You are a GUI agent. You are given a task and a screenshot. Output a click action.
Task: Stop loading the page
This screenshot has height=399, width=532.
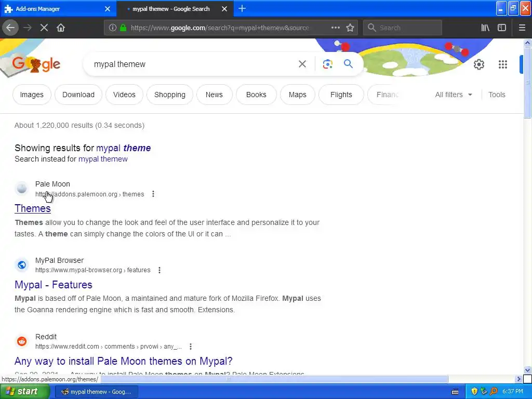pyautogui.click(x=44, y=28)
